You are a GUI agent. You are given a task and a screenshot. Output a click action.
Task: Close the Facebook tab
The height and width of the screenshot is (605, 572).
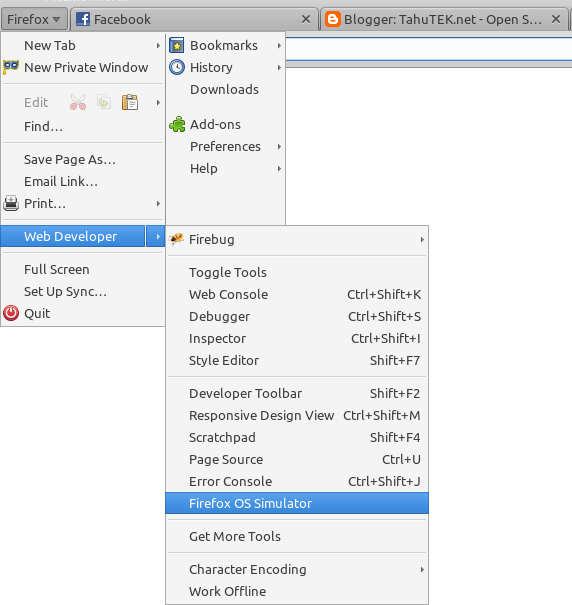click(x=306, y=19)
